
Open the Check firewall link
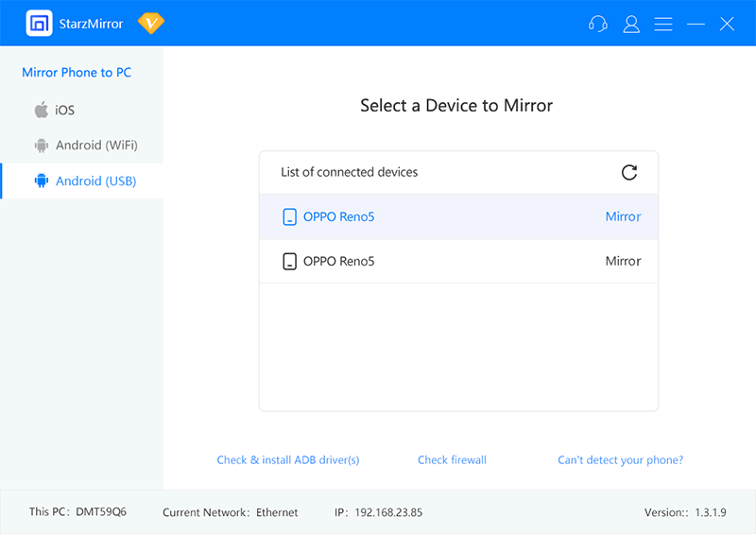pos(452,459)
